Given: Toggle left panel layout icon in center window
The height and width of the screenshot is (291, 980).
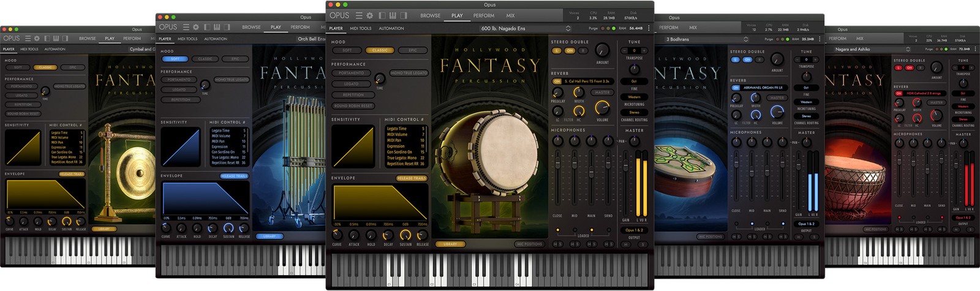Looking at the screenshot, I should 383,15.
